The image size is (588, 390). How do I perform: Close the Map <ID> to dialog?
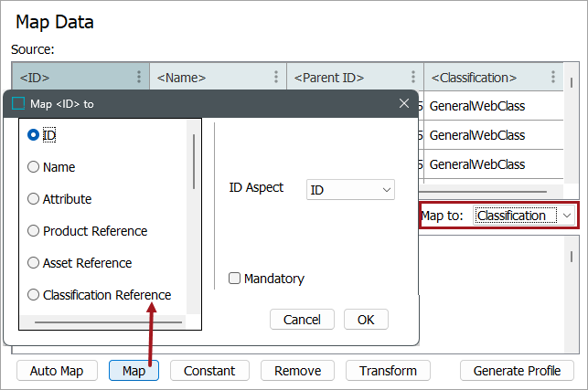(x=404, y=103)
